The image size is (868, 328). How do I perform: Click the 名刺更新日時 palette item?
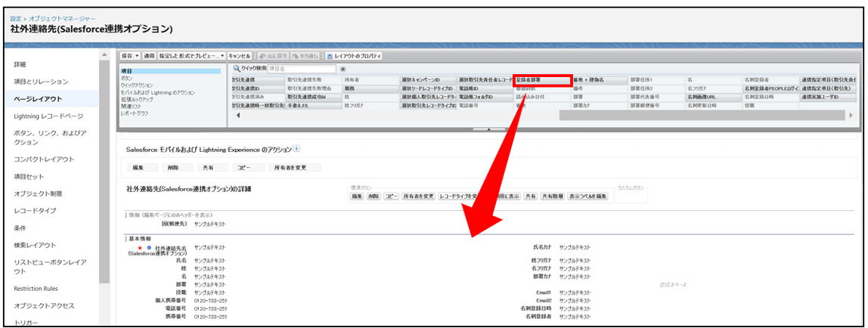(x=714, y=105)
